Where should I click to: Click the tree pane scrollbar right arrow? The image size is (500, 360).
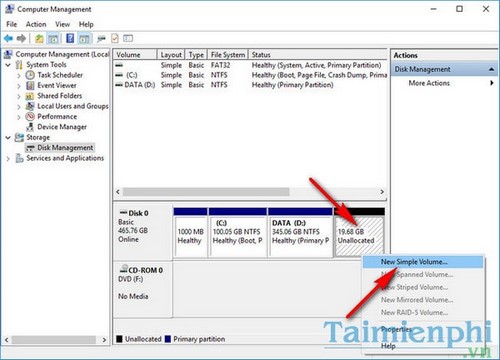(104, 340)
